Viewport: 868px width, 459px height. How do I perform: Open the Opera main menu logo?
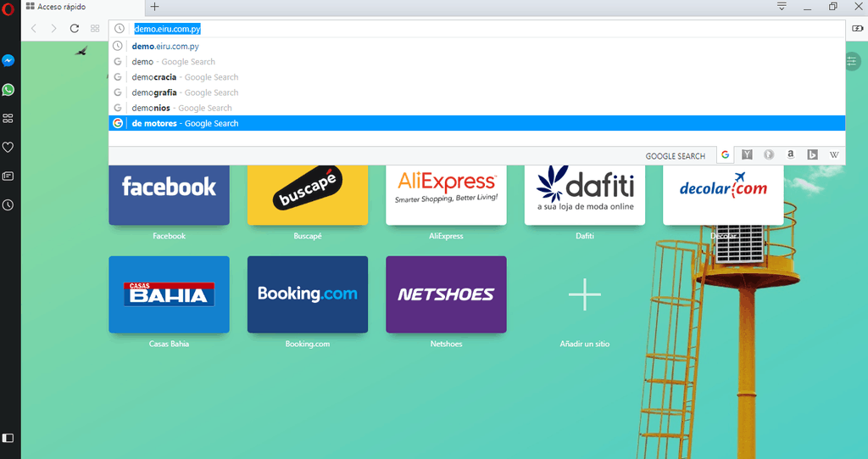tap(8, 8)
